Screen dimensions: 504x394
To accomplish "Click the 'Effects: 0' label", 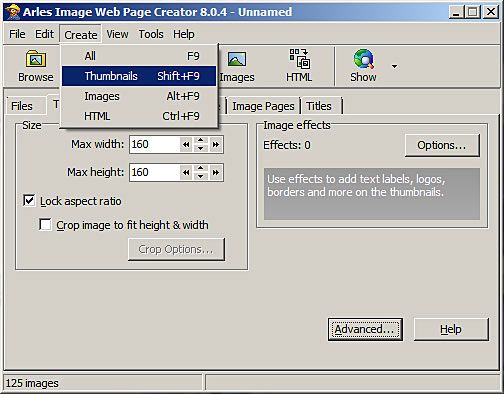I will point(287,145).
